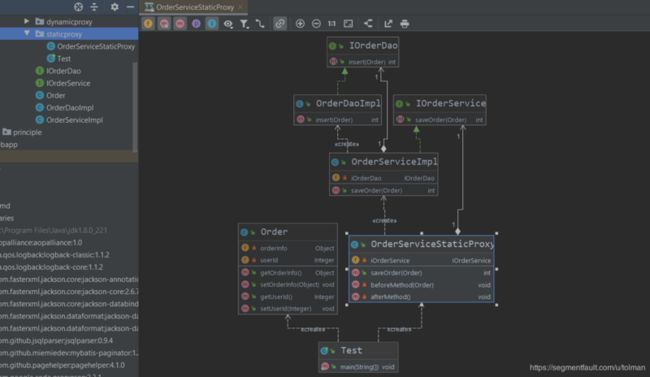Open the diagram scope filter icon
Viewport: 650px width, 377px height.
[244, 24]
